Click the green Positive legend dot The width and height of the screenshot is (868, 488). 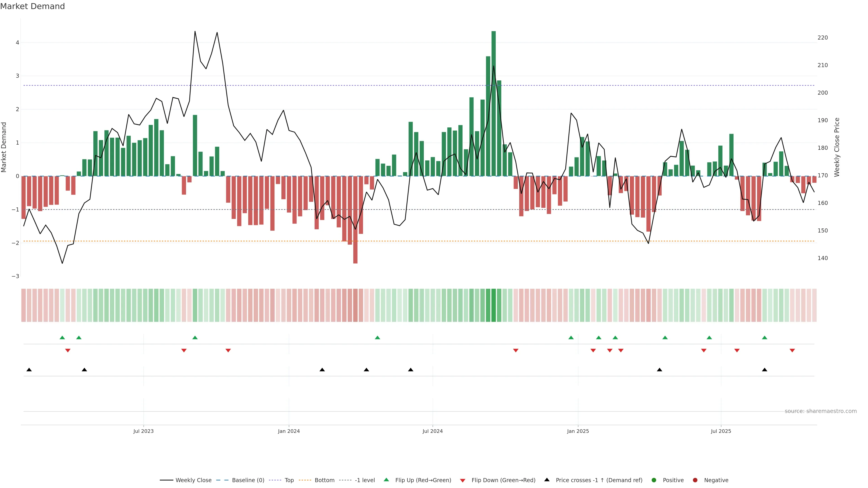click(654, 480)
